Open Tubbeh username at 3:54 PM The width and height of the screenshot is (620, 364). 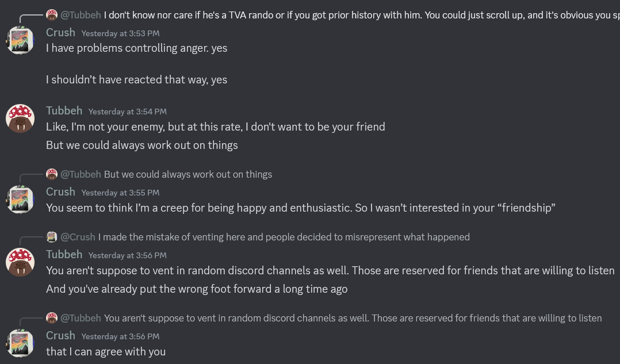tap(64, 110)
